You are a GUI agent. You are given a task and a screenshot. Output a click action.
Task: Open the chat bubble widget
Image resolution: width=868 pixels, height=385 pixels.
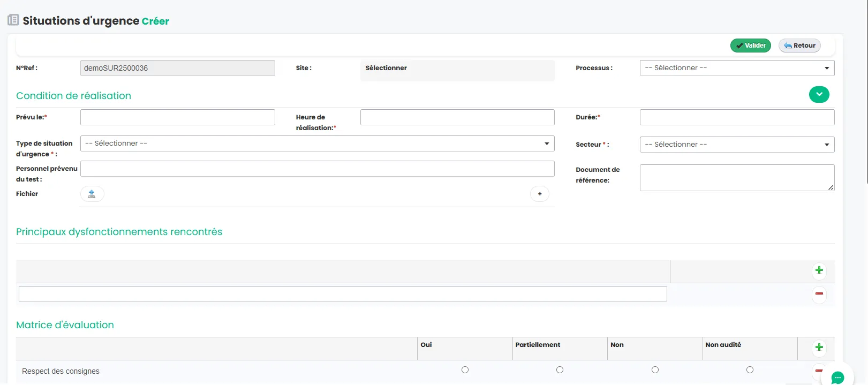pos(838,377)
